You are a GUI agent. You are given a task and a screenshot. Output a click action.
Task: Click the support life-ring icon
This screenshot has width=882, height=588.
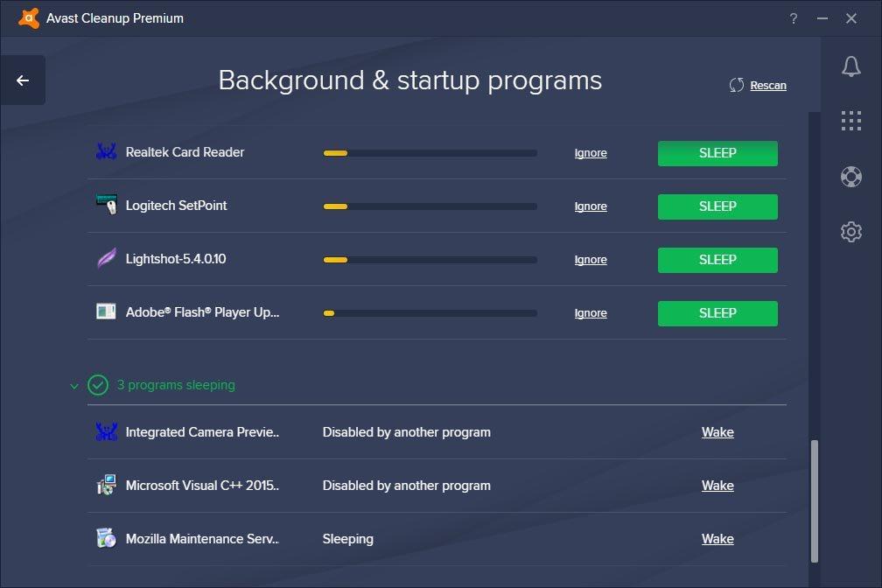(x=850, y=177)
